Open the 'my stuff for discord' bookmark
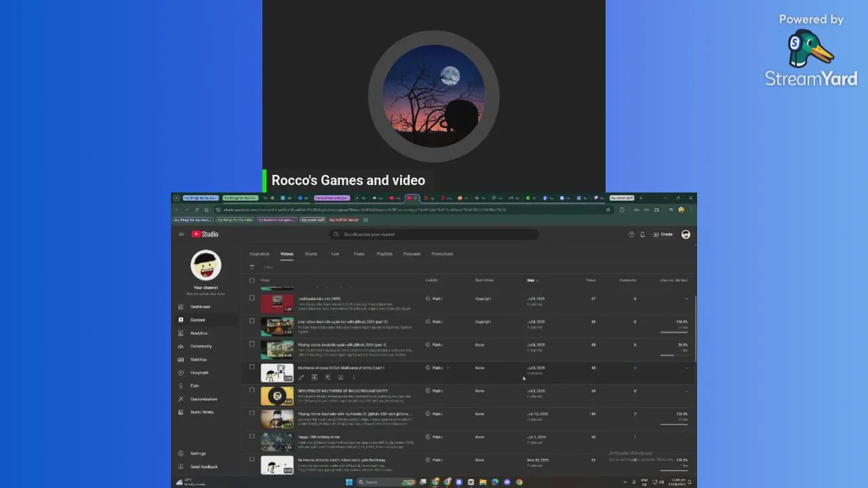The width and height of the screenshot is (868, 488). [x=344, y=220]
